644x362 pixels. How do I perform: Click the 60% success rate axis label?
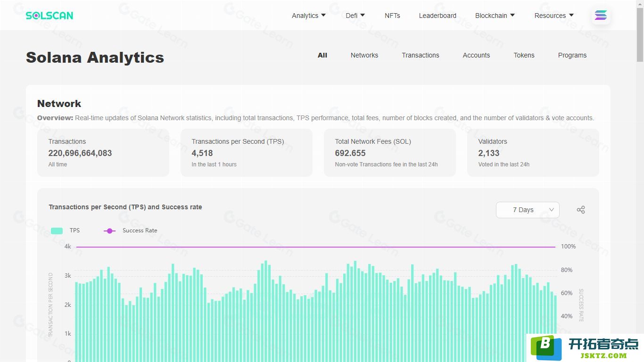(567, 293)
